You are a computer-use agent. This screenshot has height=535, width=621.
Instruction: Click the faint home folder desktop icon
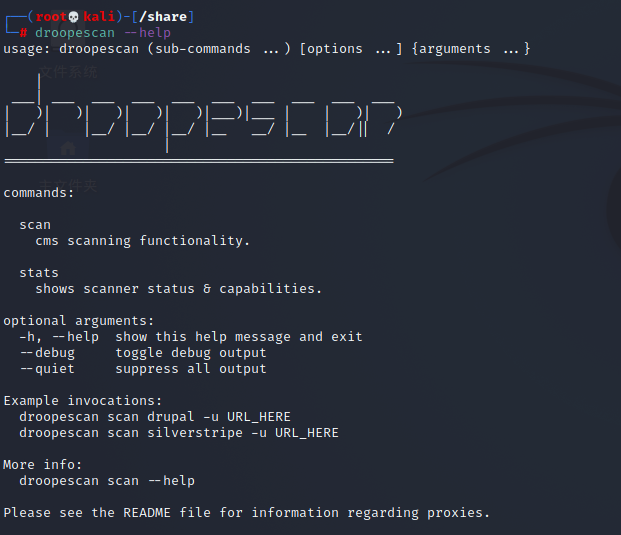68,148
